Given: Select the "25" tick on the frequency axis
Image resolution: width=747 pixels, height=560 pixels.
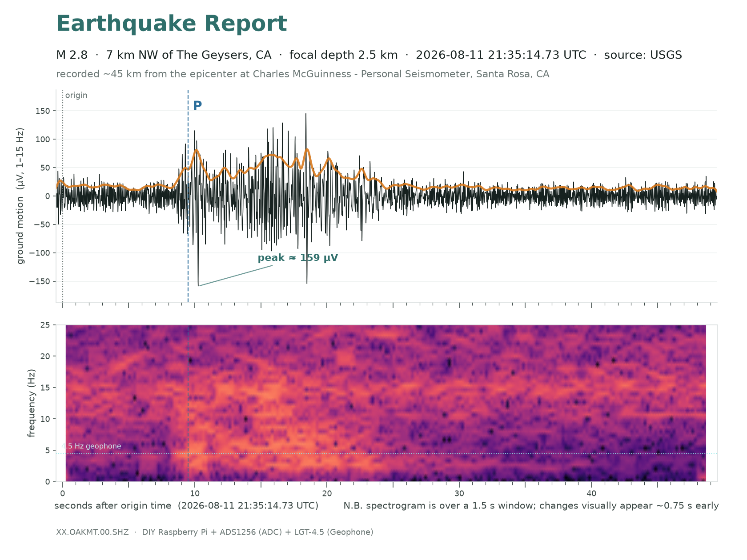Looking at the screenshot, I should coord(45,325).
